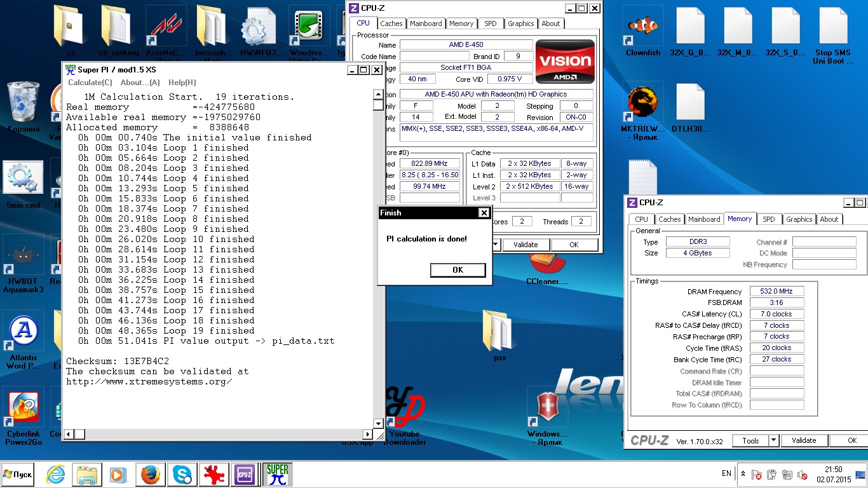Select Caches tab in lower CPU-Z window
Viewport: 868px width, 488px height.
coord(670,219)
